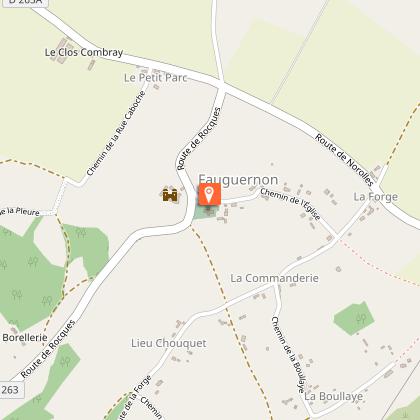Click the 263 road number shield
The height and width of the screenshot is (420, 420).
tap(10, 390)
